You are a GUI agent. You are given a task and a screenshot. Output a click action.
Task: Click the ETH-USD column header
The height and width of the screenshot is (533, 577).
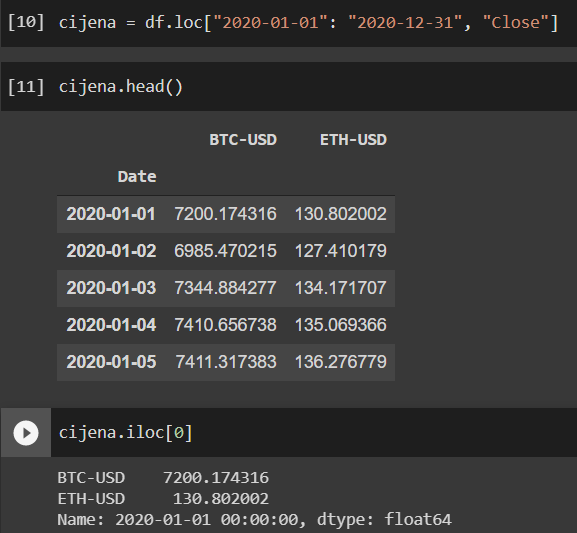click(353, 140)
